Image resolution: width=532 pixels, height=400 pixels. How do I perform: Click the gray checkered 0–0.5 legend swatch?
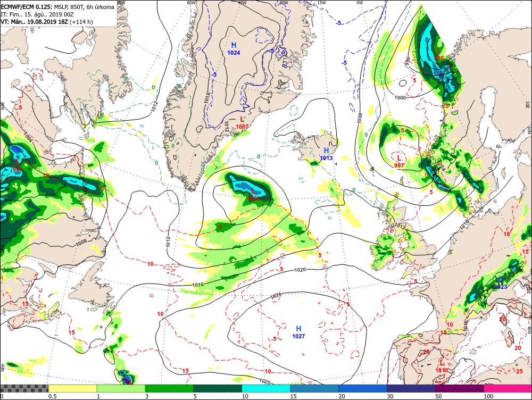[24, 388]
